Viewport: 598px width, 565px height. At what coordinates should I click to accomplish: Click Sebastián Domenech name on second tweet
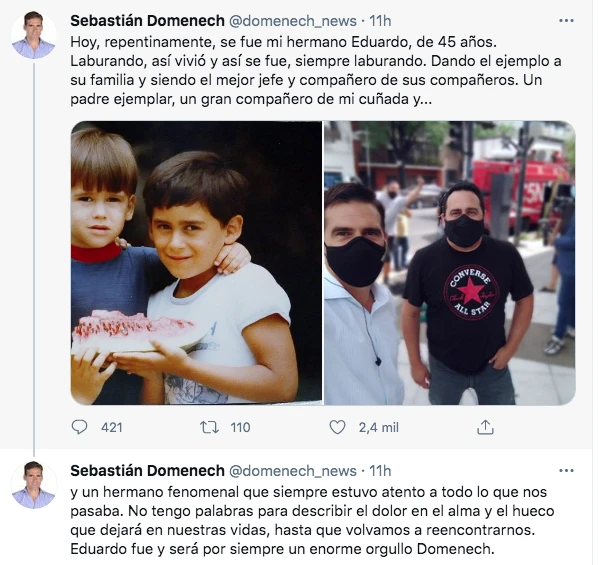[x=147, y=471]
